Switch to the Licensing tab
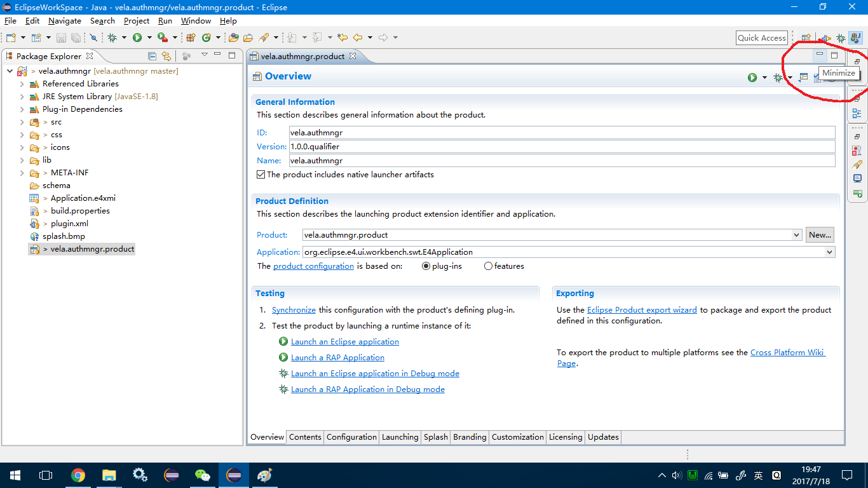Viewport: 868px width, 488px height. 566,437
